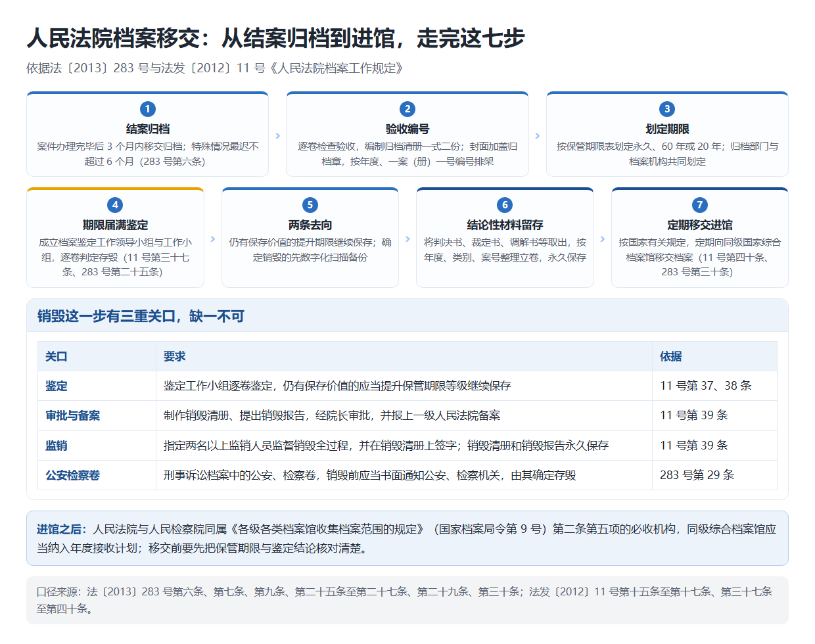
Task: Click the chevron between 结论性材料留存 and 定期移交进馆
Action: (603, 239)
